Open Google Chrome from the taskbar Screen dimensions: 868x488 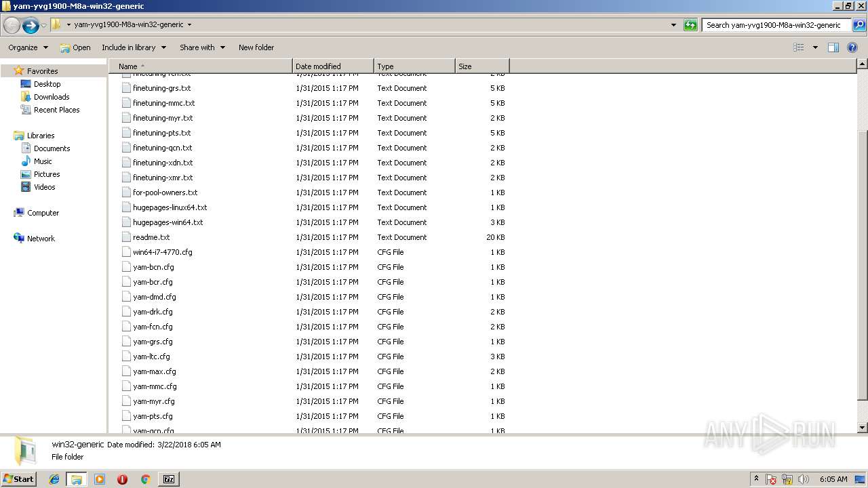click(x=145, y=479)
